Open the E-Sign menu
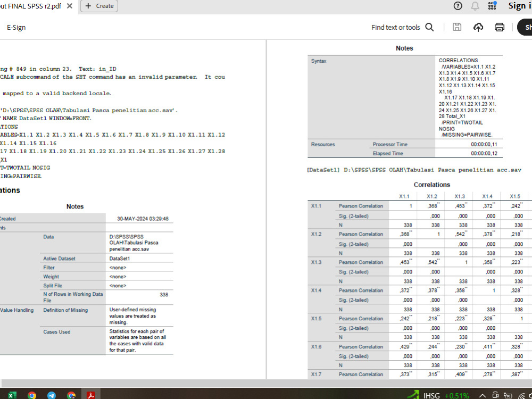Image resolution: width=532 pixels, height=399 pixels. coord(16,27)
